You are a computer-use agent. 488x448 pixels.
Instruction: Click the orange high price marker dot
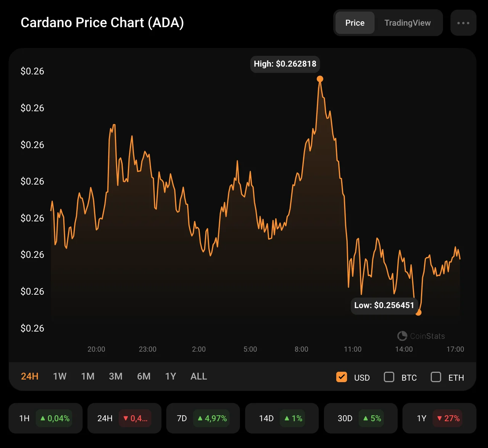click(x=320, y=79)
